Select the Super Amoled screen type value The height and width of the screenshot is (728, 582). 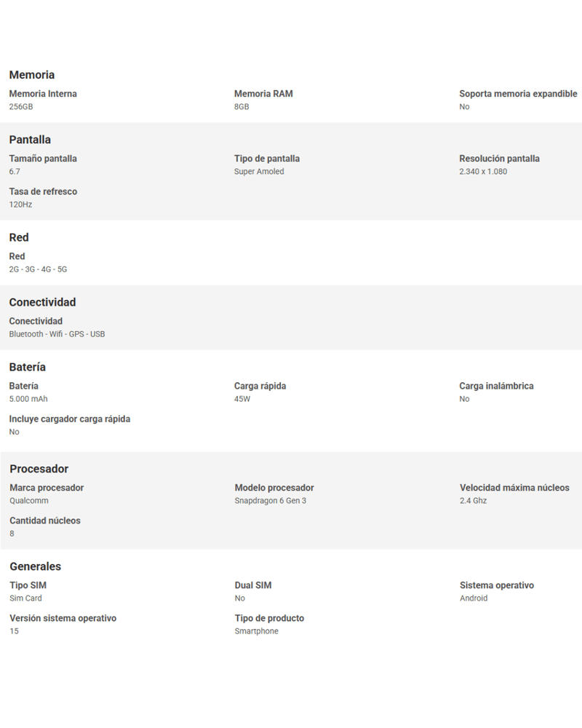click(259, 172)
